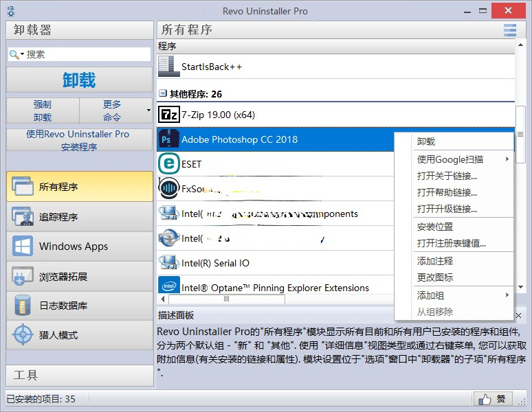Click the 追踪程序 sidebar icon
This screenshot has height=412, width=532.
tap(23, 216)
